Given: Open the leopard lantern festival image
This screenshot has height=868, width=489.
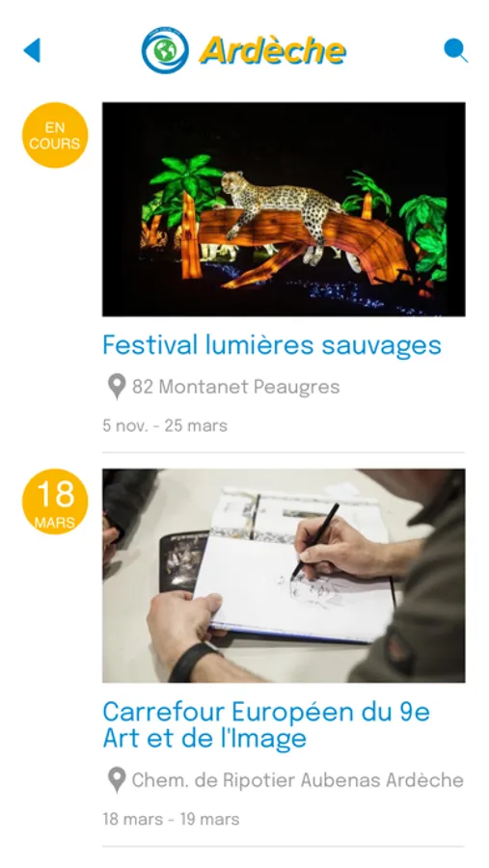Looking at the screenshot, I should coord(284,208).
